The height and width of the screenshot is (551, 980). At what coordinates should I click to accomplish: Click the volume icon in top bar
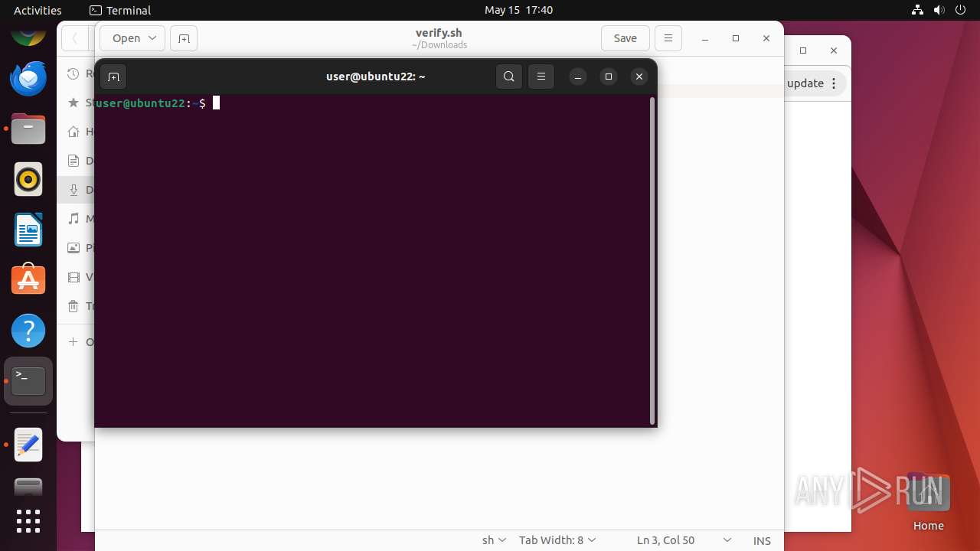click(x=939, y=10)
